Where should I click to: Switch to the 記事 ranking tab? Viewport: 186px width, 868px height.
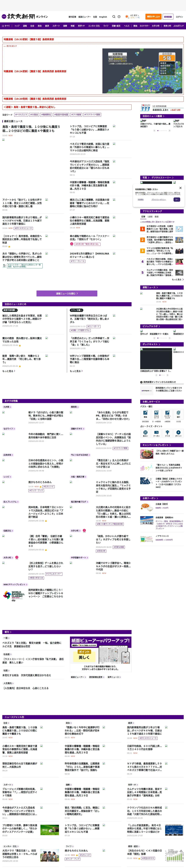point(143,217)
